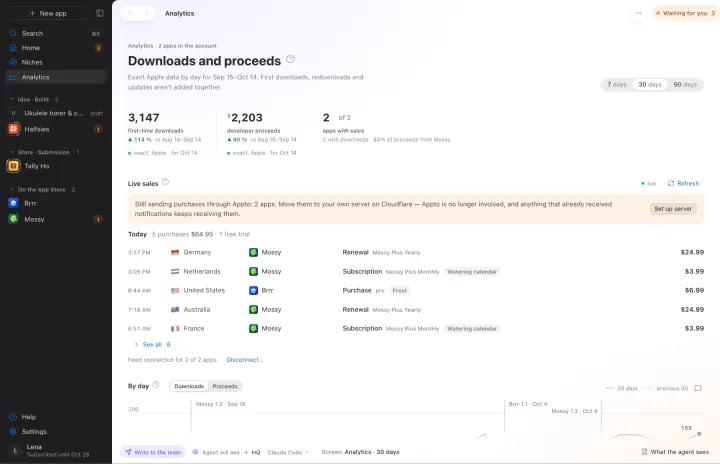Open Help in the sidebar
Viewport: 720px width, 464px height.
point(56,417)
